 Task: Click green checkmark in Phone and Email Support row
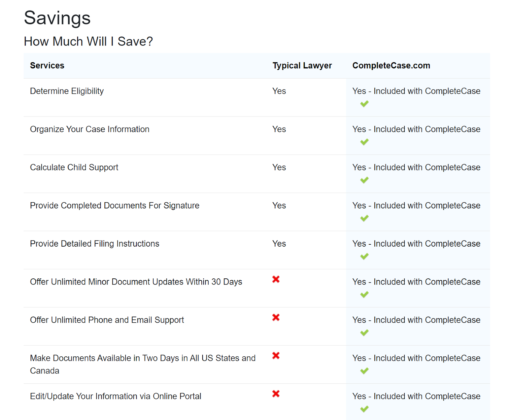pyautogui.click(x=364, y=333)
